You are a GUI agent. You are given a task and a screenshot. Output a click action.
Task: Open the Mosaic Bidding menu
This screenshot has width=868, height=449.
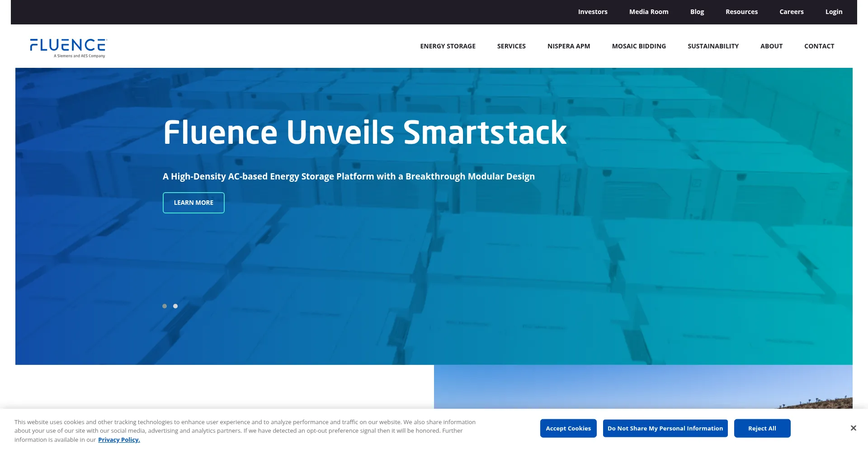click(639, 46)
